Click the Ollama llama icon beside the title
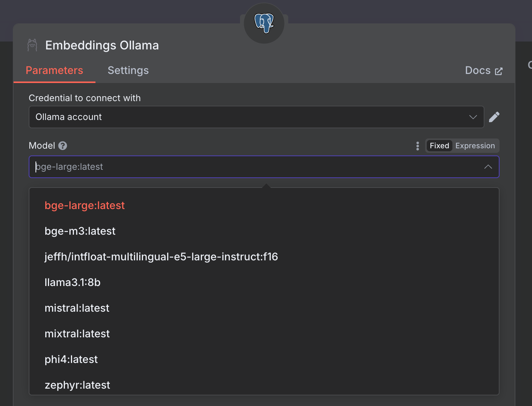Image resolution: width=532 pixels, height=406 pixels. (x=32, y=45)
